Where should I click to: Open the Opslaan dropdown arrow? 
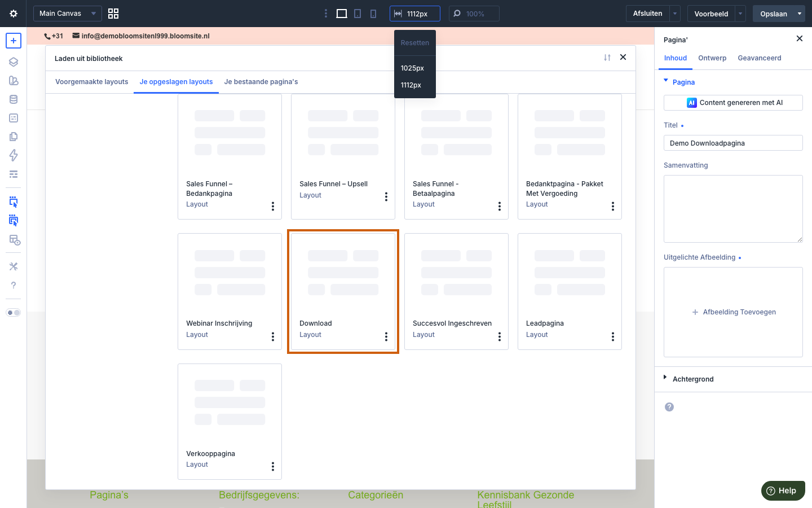(800, 14)
